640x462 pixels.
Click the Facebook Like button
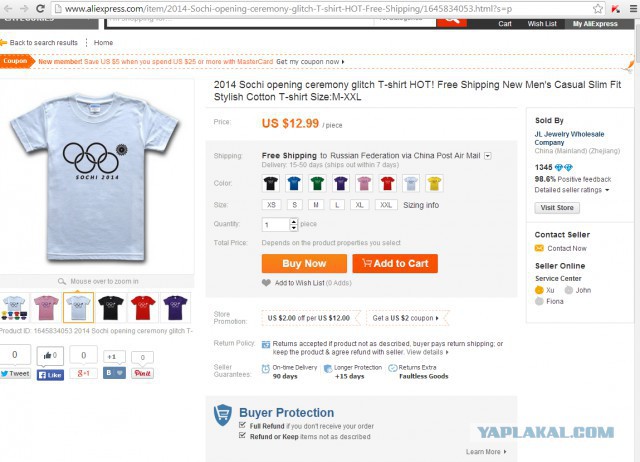click(50, 374)
